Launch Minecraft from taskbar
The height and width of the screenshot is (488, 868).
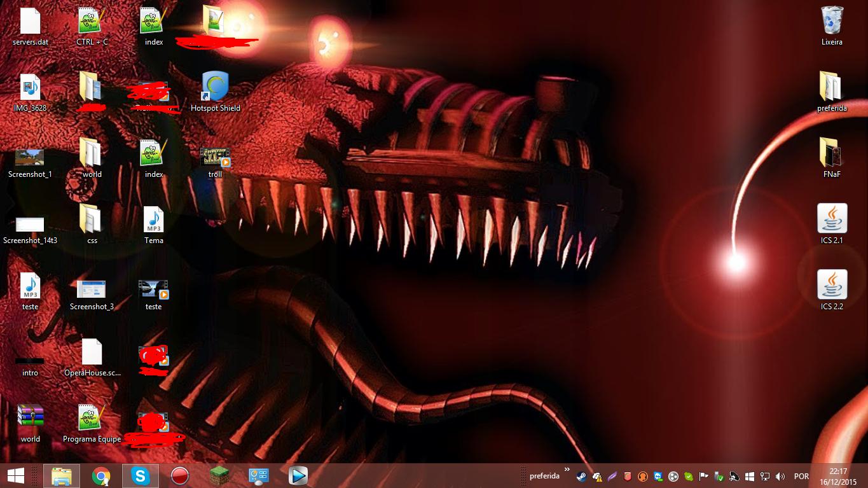click(219, 475)
